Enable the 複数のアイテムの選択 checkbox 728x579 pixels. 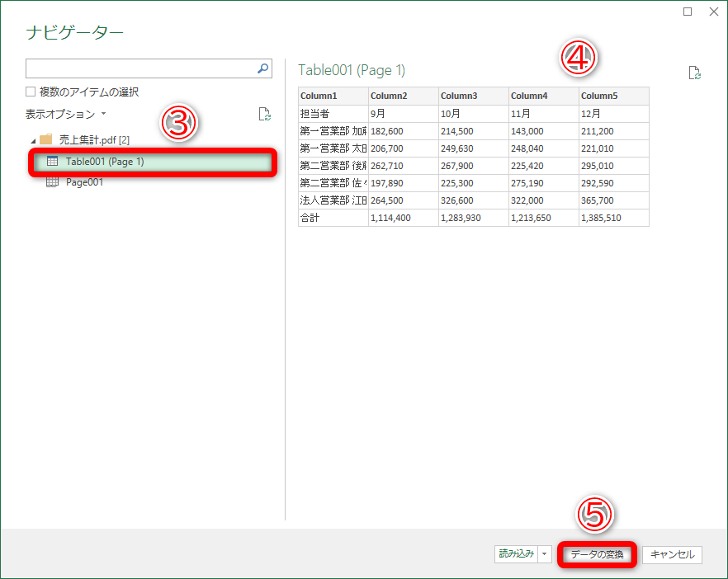[x=31, y=92]
